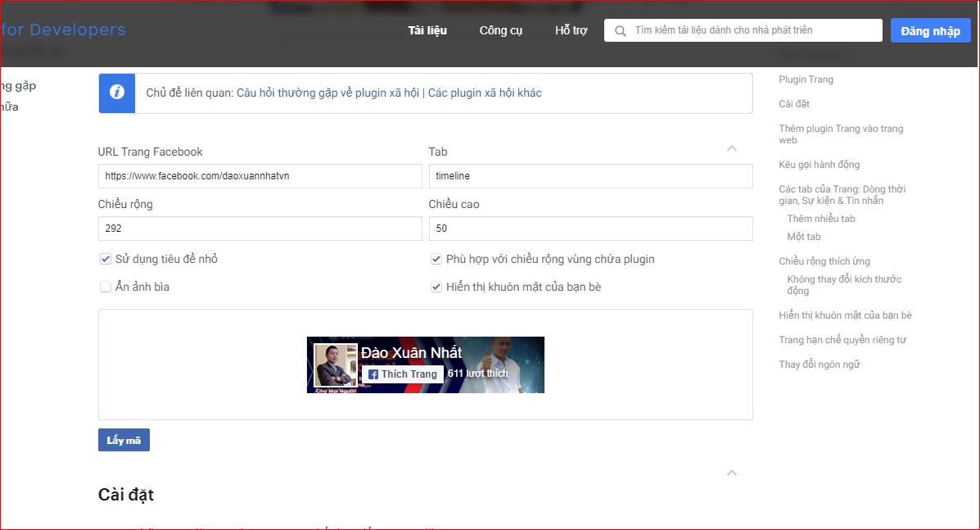
Task: Click the Lấy mã button
Action: [x=124, y=440]
